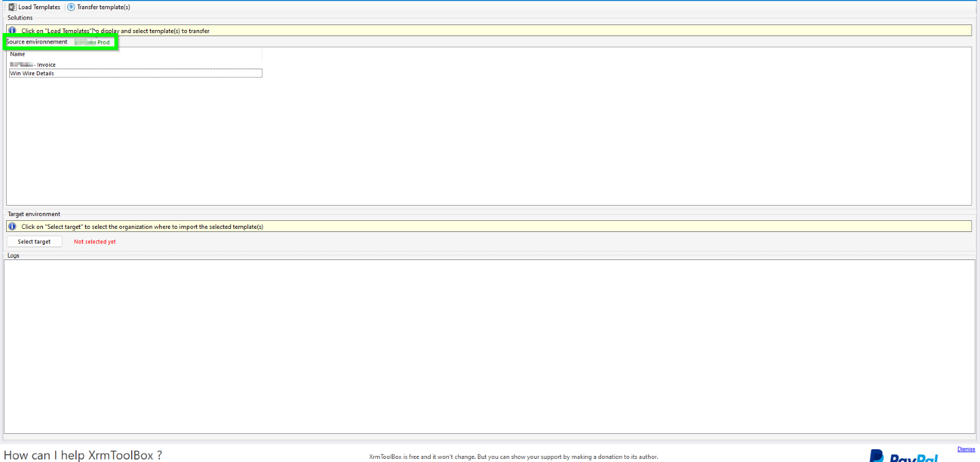
Task: Click the PayPal donation logo
Action: [904, 456]
